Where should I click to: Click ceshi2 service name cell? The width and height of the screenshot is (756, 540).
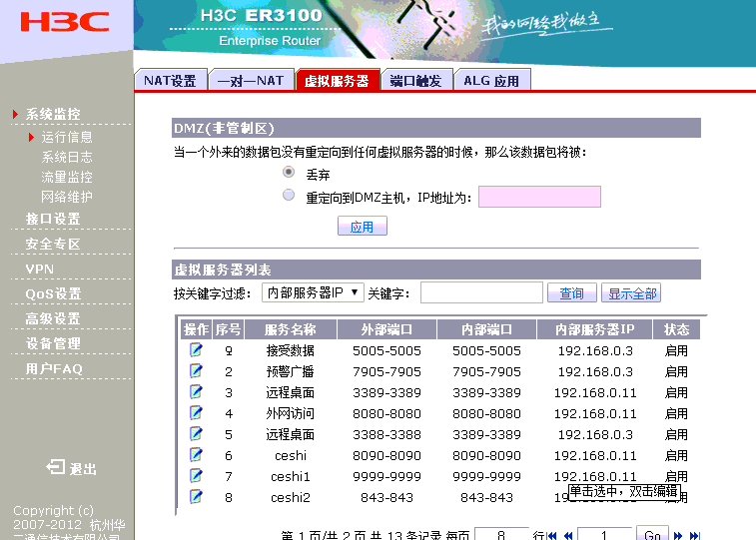(291, 497)
